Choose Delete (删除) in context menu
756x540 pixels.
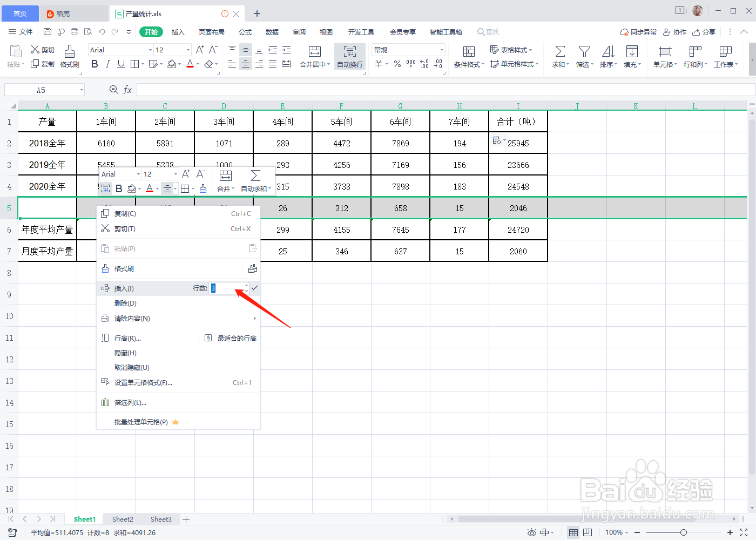pyautogui.click(x=178, y=303)
